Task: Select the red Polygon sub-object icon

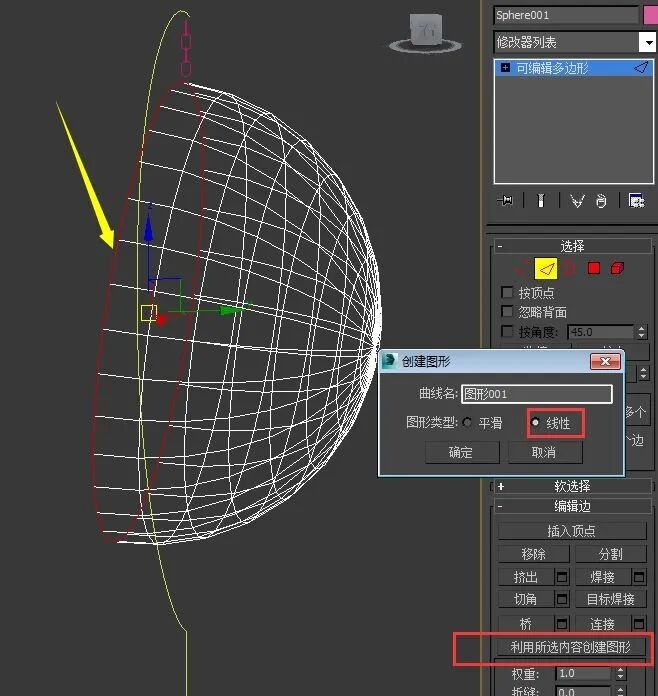Action: (594, 268)
